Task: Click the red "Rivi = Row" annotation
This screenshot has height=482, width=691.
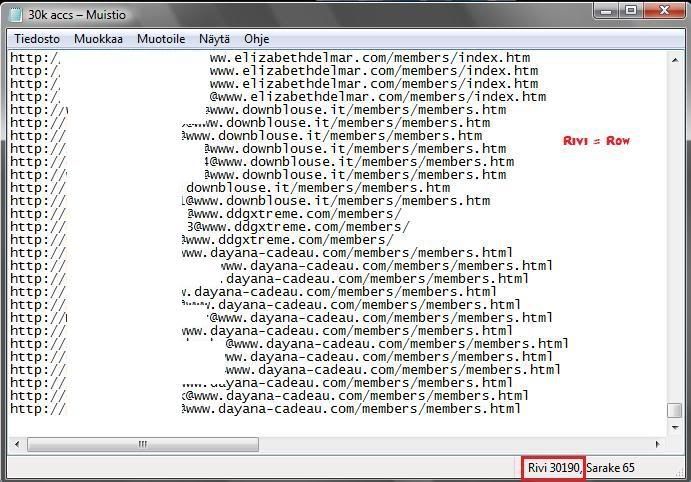Action: click(x=597, y=141)
